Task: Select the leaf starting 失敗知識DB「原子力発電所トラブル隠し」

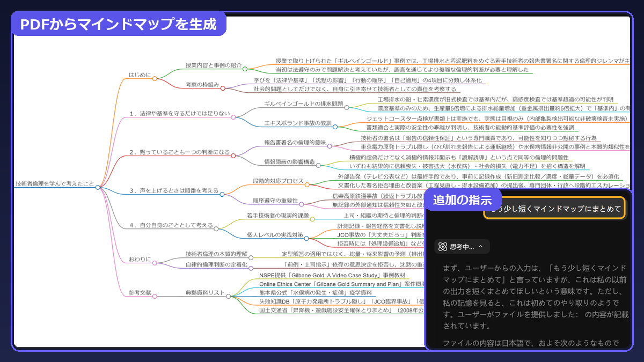Action: click(x=341, y=301)
